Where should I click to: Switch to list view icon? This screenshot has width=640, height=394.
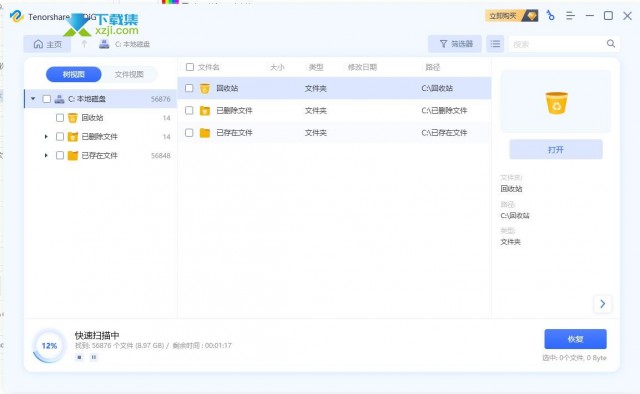495,44
